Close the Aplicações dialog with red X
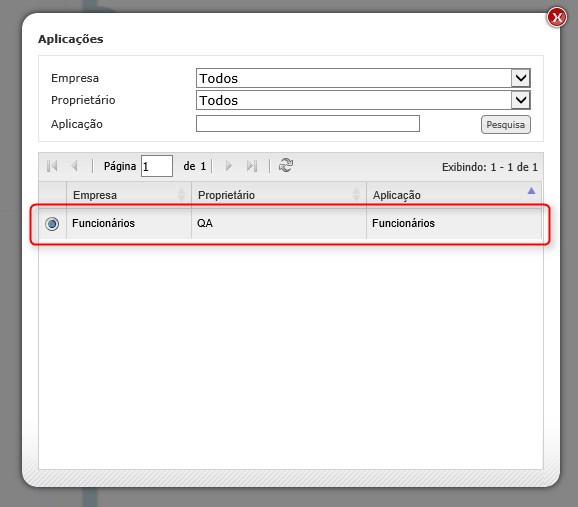Image resolution: width=578 pixels, height=507 pixels. [557, 17]
